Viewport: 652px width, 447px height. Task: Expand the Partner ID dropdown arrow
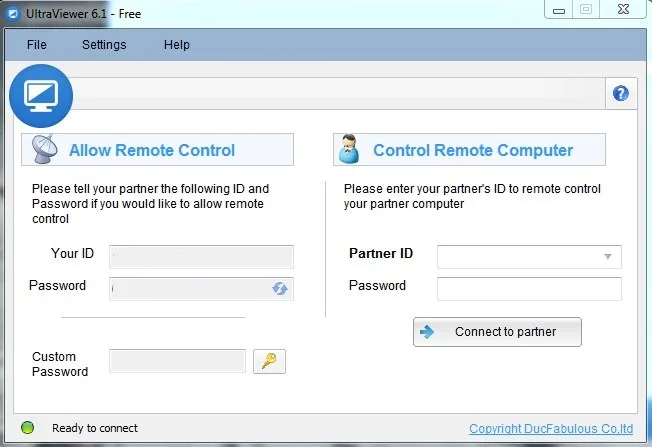point(608,257)
